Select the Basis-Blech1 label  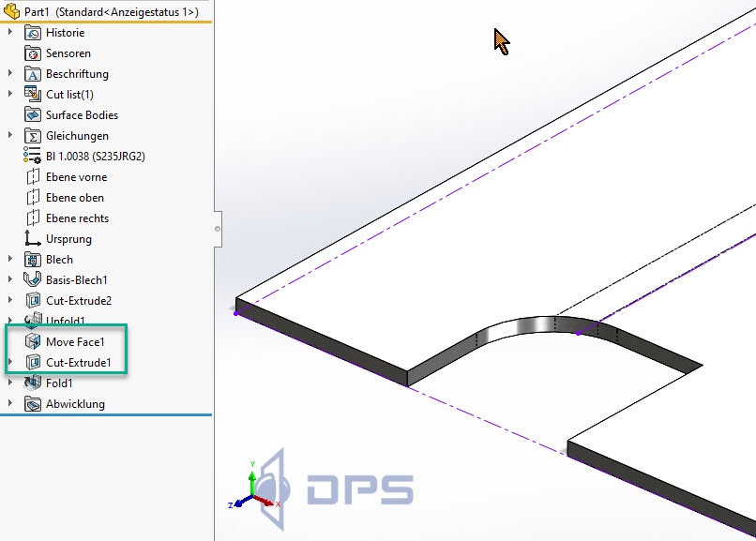[x=77, y=280]
